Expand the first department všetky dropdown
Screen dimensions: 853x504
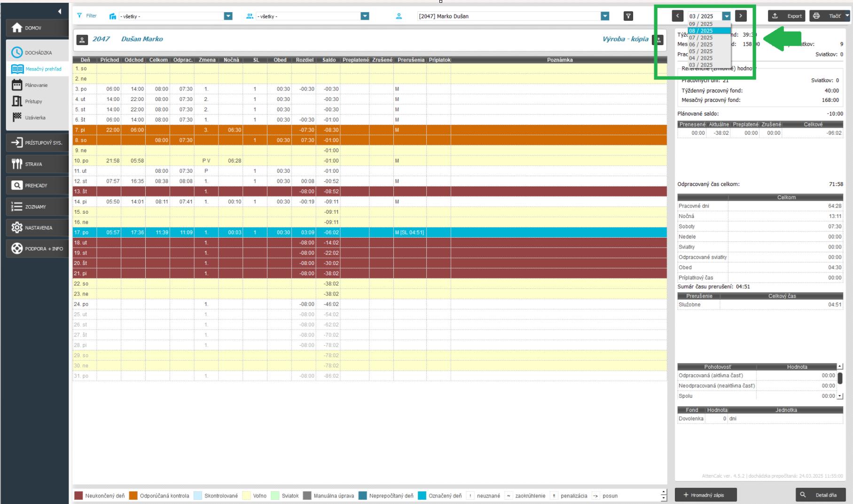228,16
